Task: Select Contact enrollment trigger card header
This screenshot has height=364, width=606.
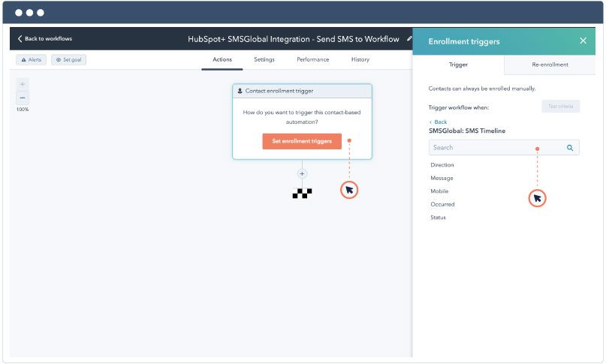Action: pyautogui.click(x=302, y=92)
